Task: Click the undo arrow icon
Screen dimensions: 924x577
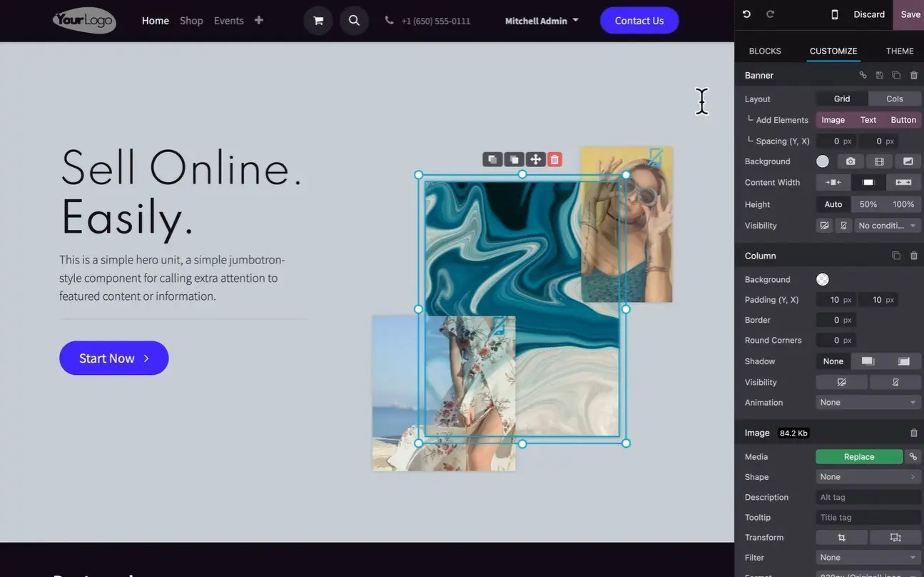Action: coord(746,14)
